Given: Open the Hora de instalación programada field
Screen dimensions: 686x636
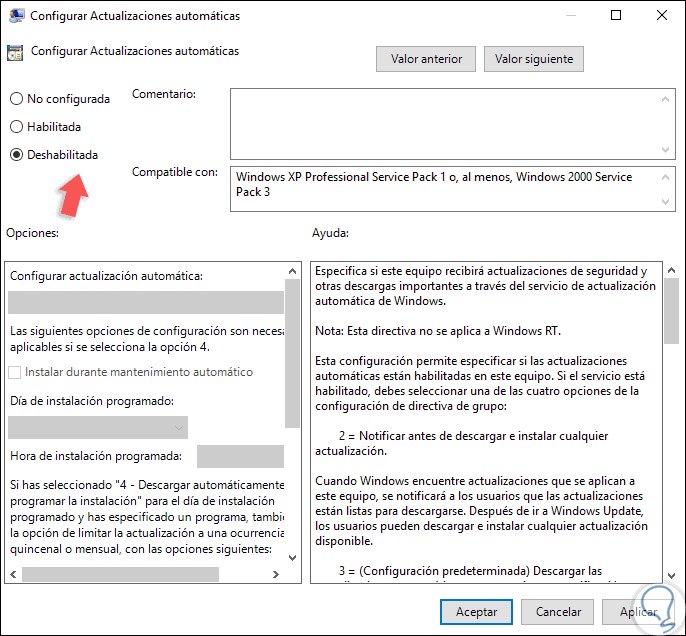Looking at the screenshot, I should [240, 457].
